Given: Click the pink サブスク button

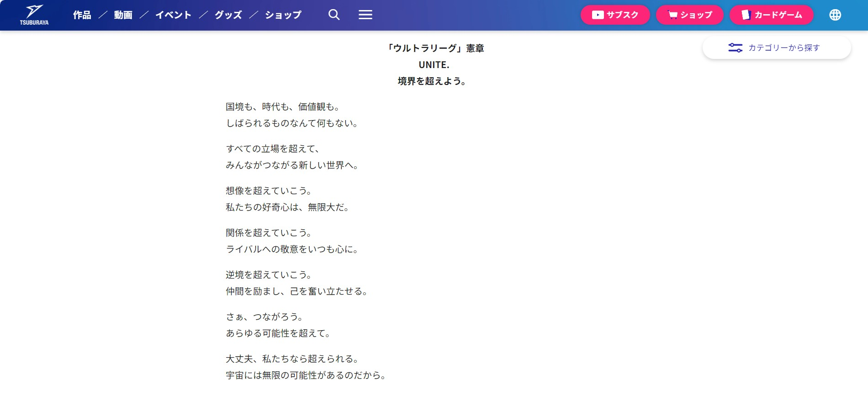Looking at the screenshot, I should pos(615,15).
